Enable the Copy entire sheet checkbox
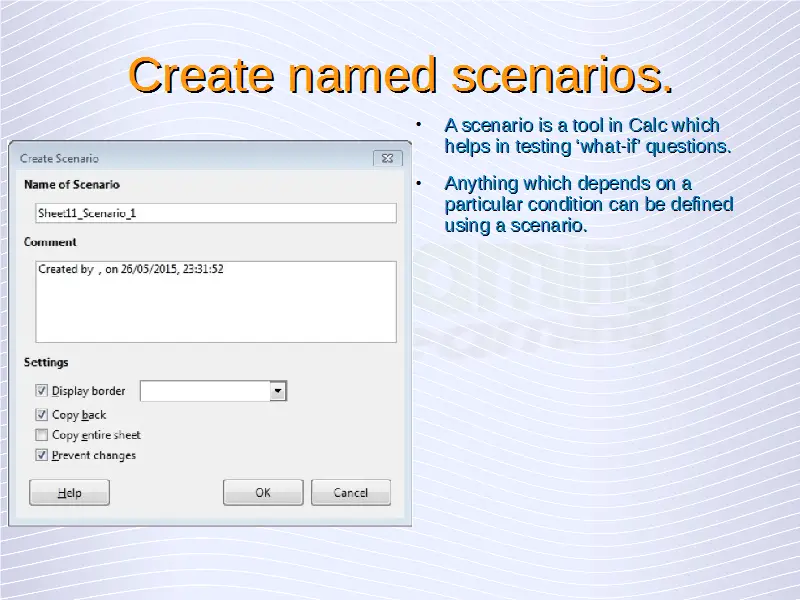Screen dimensions: 800x600 coord(42,435)
